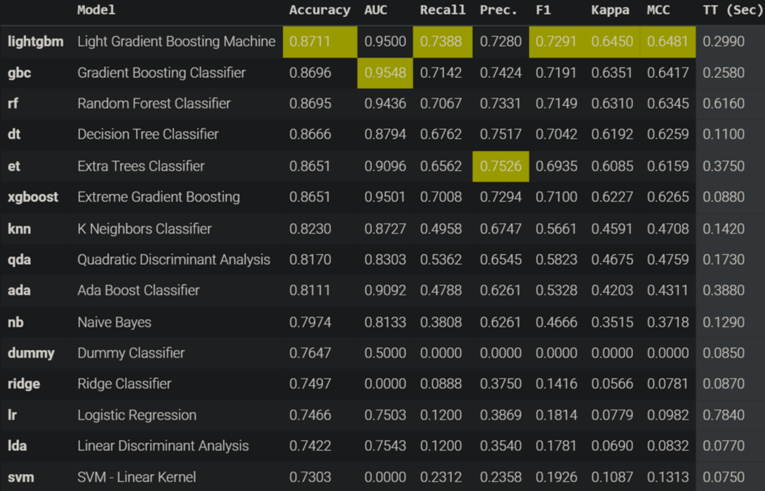Click Random Forest training time 0.6160
The height and width of the screenshot is (491, 765).
click(x=724, y=103)
